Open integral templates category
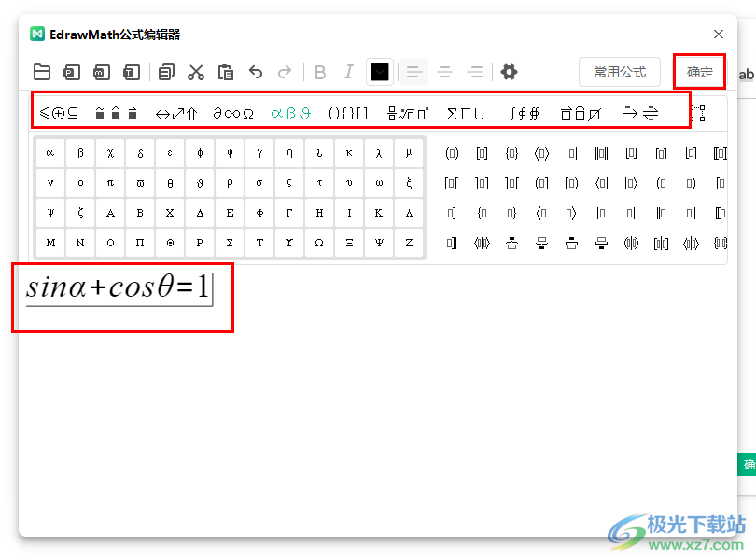The height and width of the screenshot is (560, 756). (x=525, y=113)
